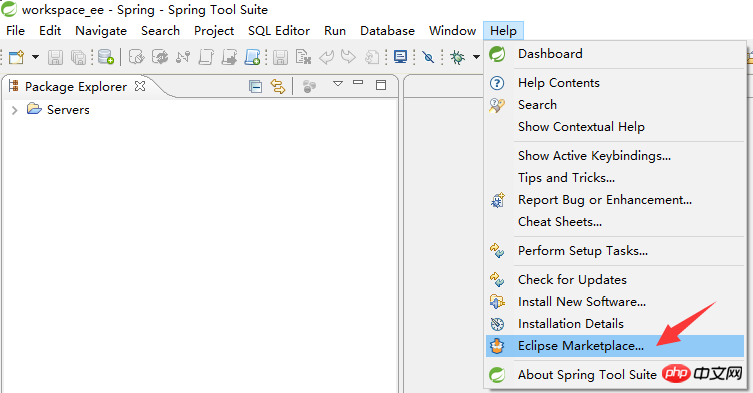Choose Show Active Keybindings...
The height and width of the screenshot is (393, 753).
coord(615,156)
